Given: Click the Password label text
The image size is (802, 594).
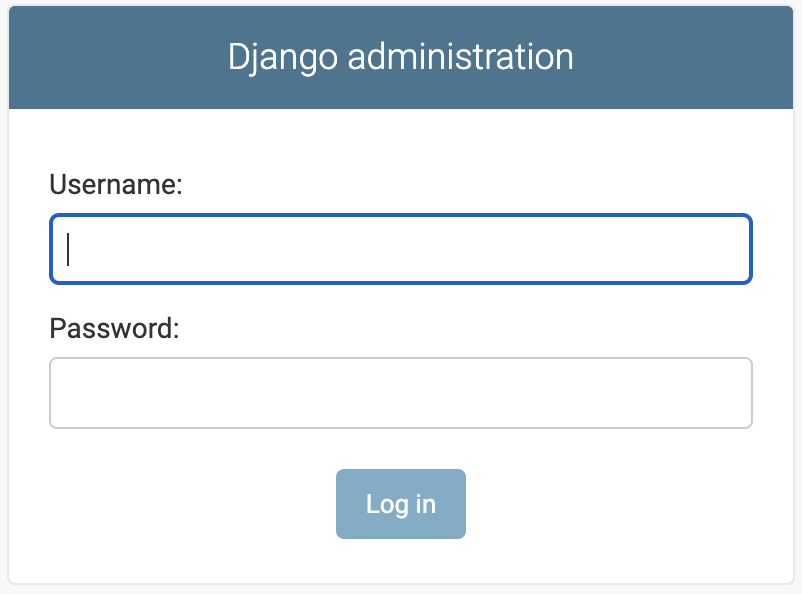Looking at the screenshot, I should point(114,328).
